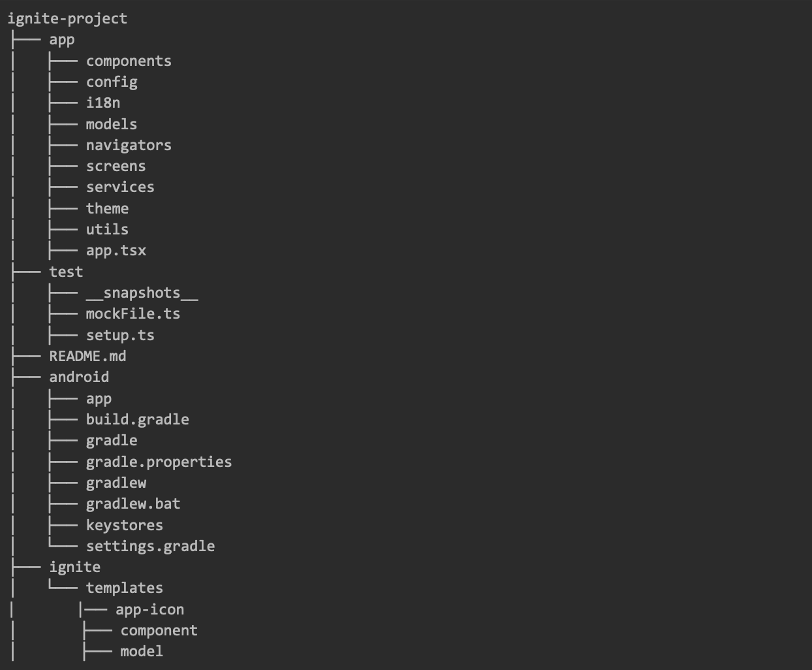The width and height of the screenshot is (812, 670).
Task: Open the README.md file entry
Action: [87, 357]
